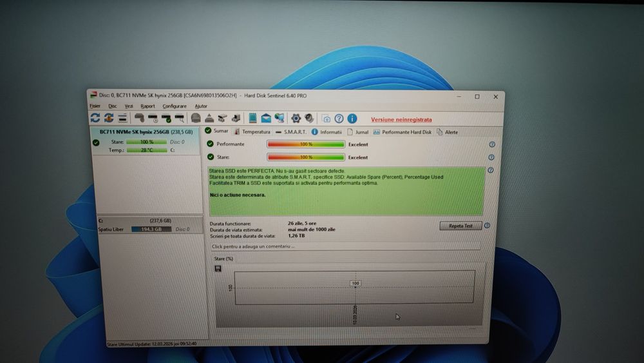Switch to the Sumar tab
644x363 pixels.
217,131
